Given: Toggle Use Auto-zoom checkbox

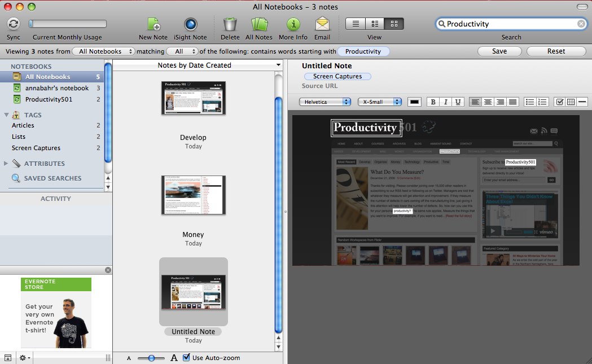Looking at the screenshot, I should point(186,357).
